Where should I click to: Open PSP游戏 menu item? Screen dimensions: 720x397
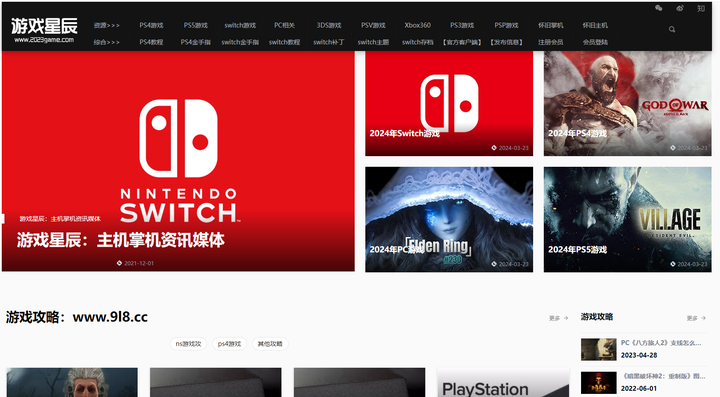click(506, 25)
